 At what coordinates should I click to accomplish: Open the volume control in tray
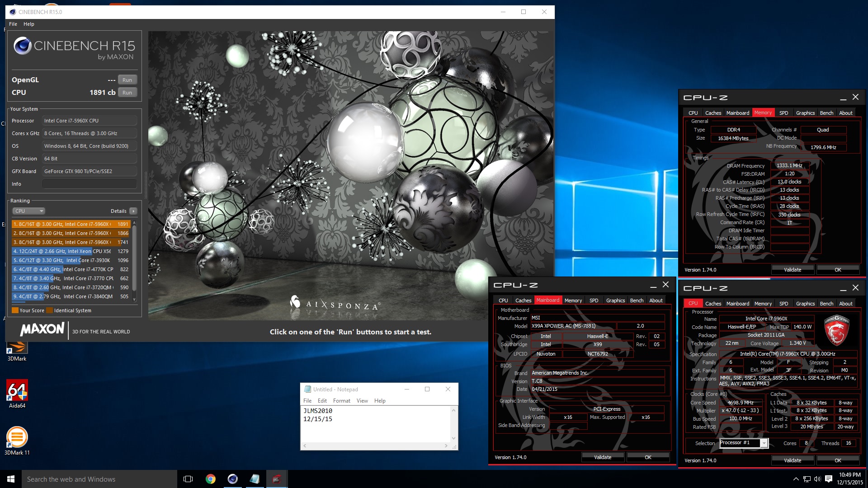[x=817, y=479]
